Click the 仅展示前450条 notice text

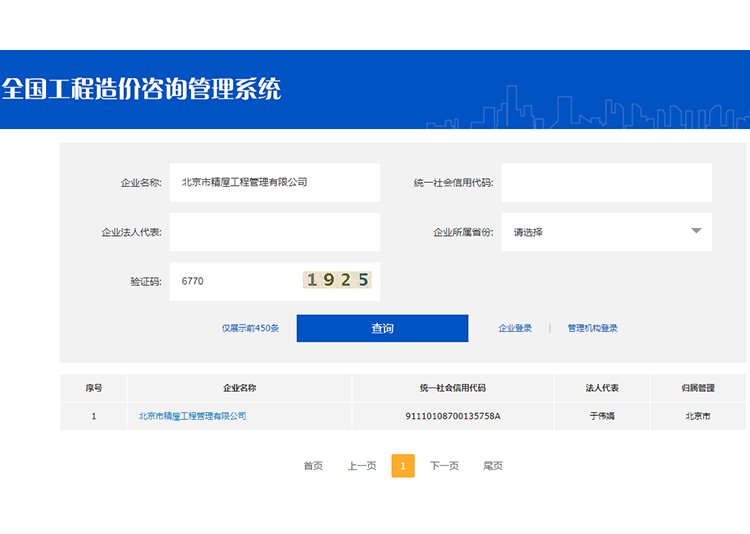point(250,328)
